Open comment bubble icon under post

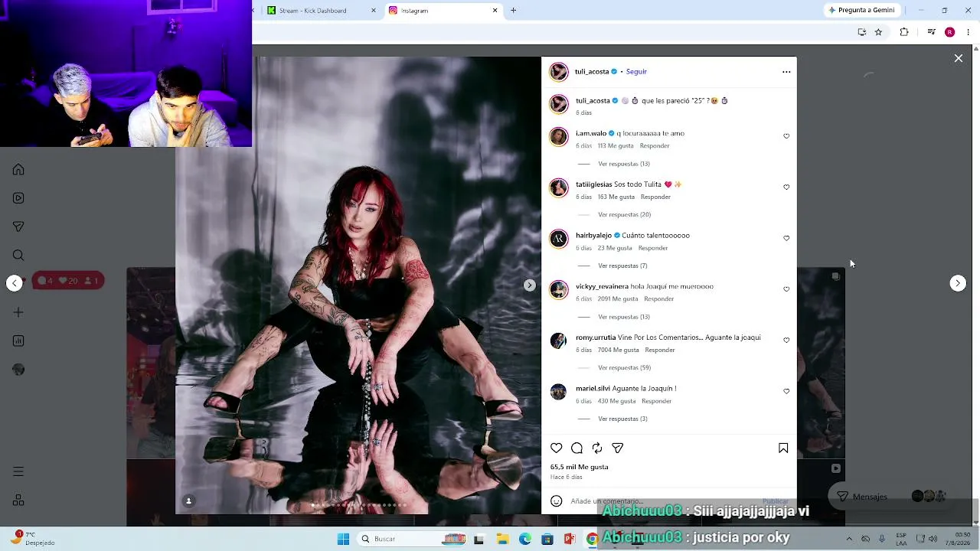pyautogui.click(x=577, y=448)
